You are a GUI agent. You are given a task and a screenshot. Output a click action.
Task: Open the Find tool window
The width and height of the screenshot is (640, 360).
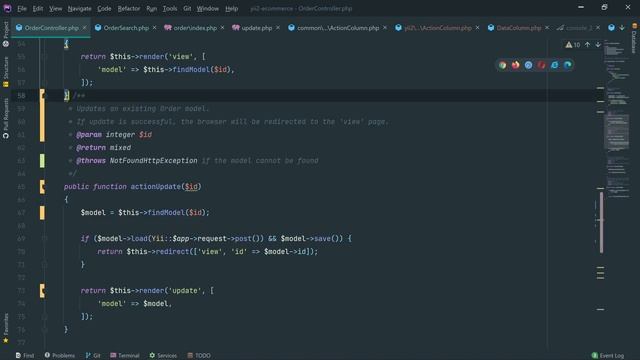click(25, 356)
